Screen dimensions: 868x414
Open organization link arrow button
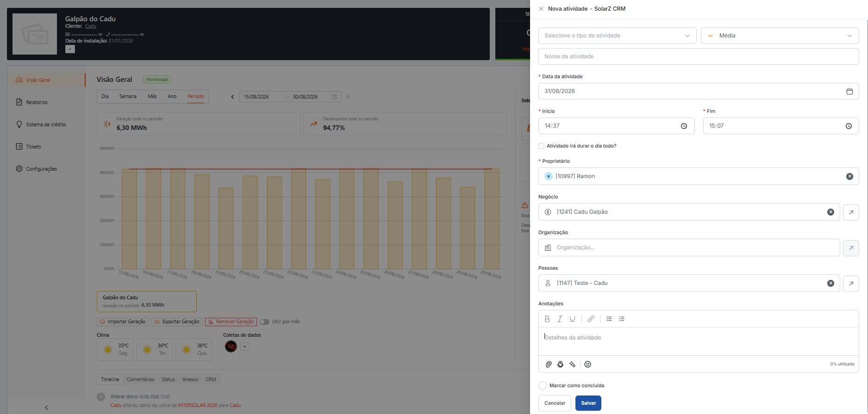(x=851, y=248)
